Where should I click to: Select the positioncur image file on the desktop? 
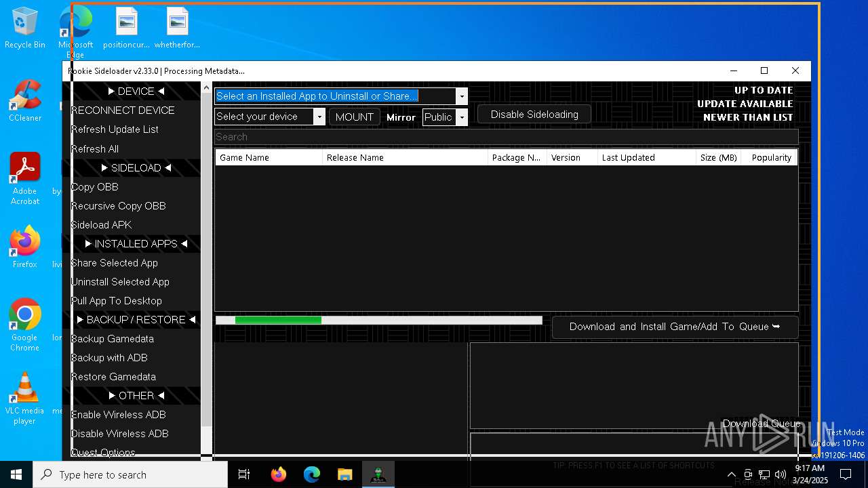(x=126, y=28)
